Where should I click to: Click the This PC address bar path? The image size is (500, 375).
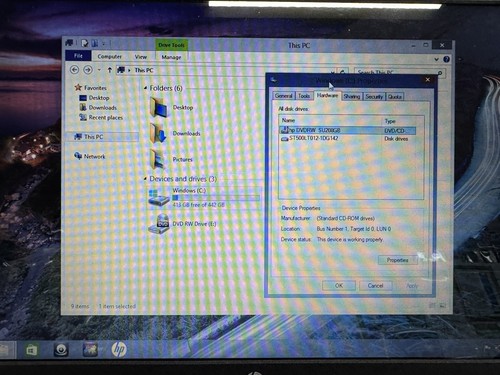(144, 70)
